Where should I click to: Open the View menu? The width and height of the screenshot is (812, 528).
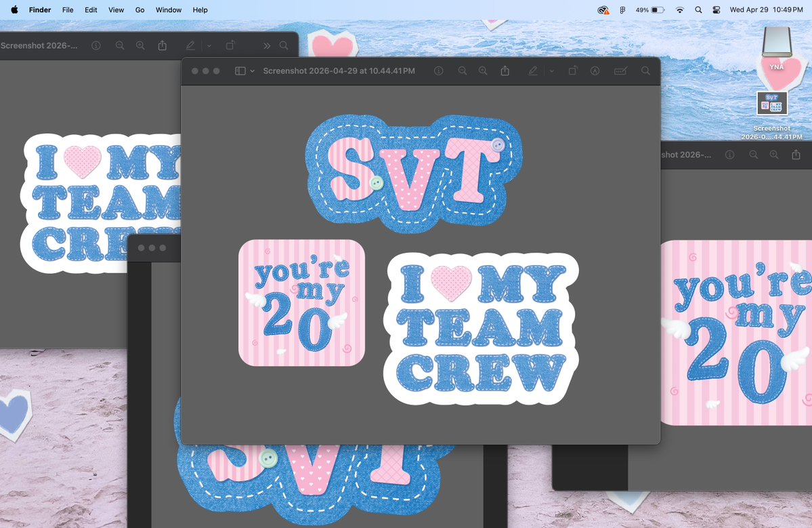click(x=116, y=10)
